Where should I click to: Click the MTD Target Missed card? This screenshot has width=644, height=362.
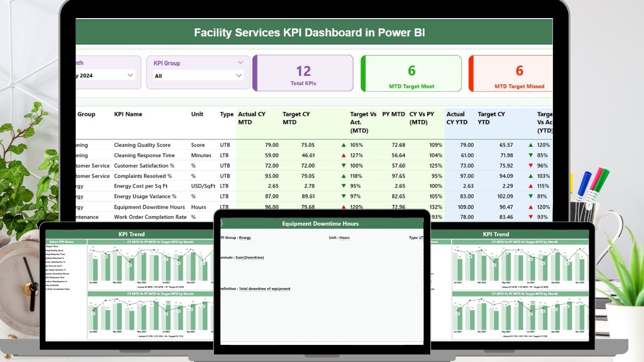pos(511,73)
